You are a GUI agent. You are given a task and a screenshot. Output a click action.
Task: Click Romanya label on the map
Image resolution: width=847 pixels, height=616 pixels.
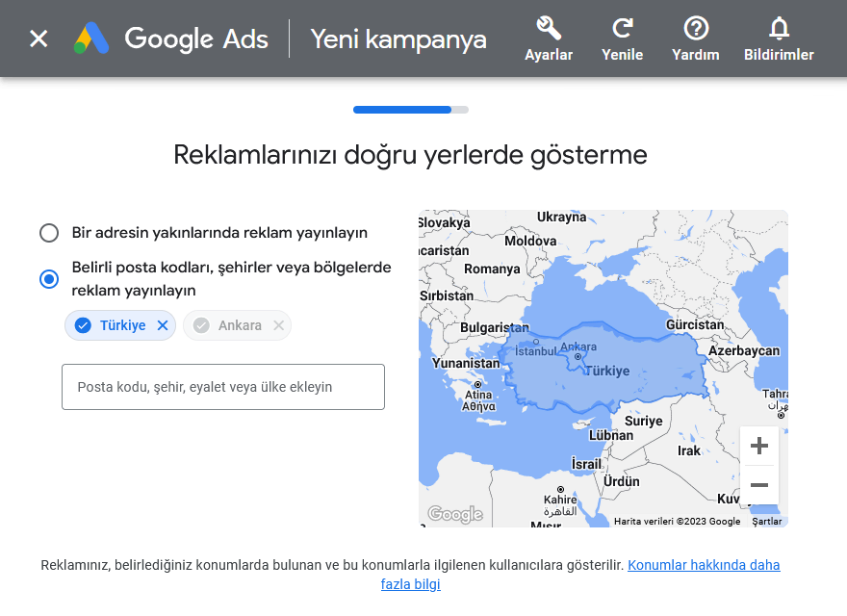click(492, 269)
